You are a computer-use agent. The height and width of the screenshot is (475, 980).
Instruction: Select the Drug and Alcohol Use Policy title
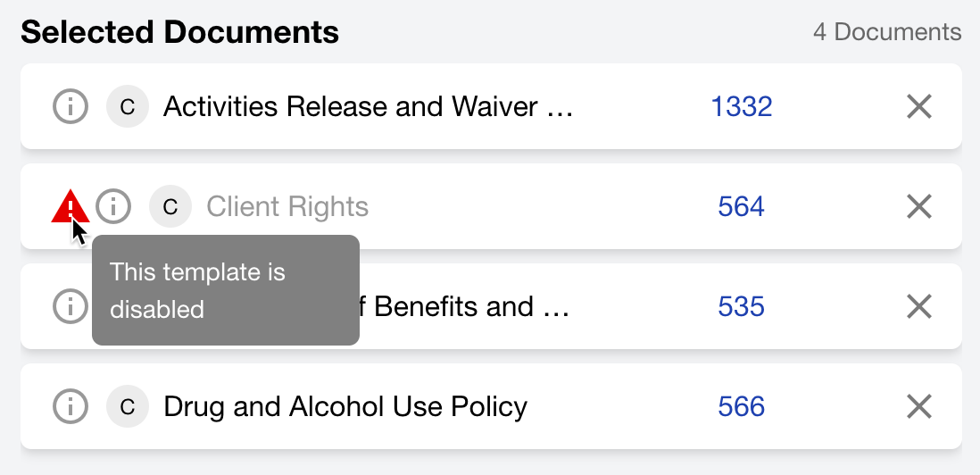click(345, 407)
